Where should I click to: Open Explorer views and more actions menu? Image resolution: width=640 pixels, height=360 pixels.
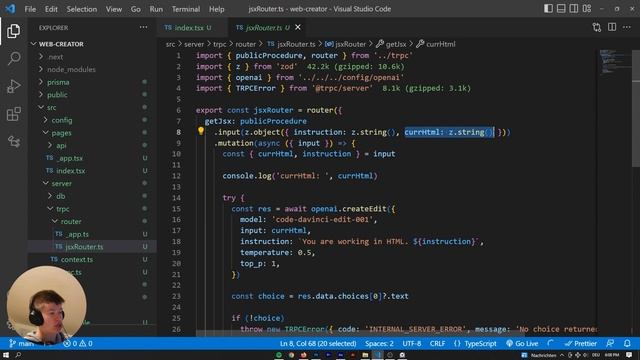143,27
